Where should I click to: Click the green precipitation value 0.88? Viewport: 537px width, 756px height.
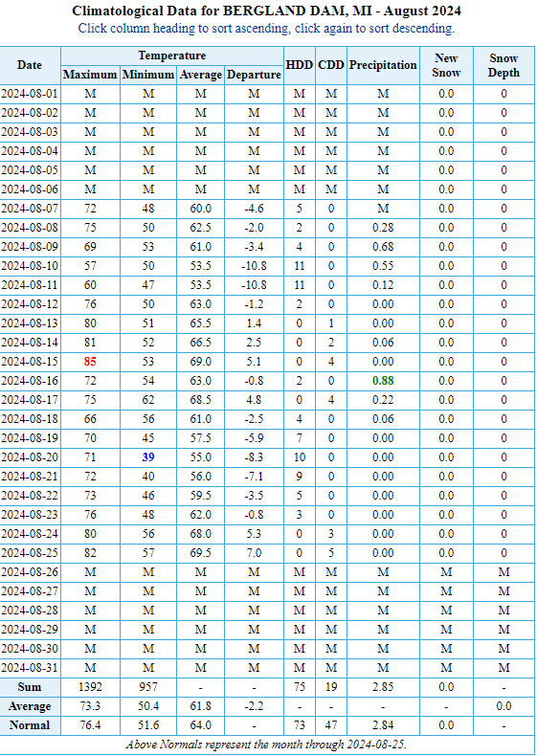click(383, 381)
